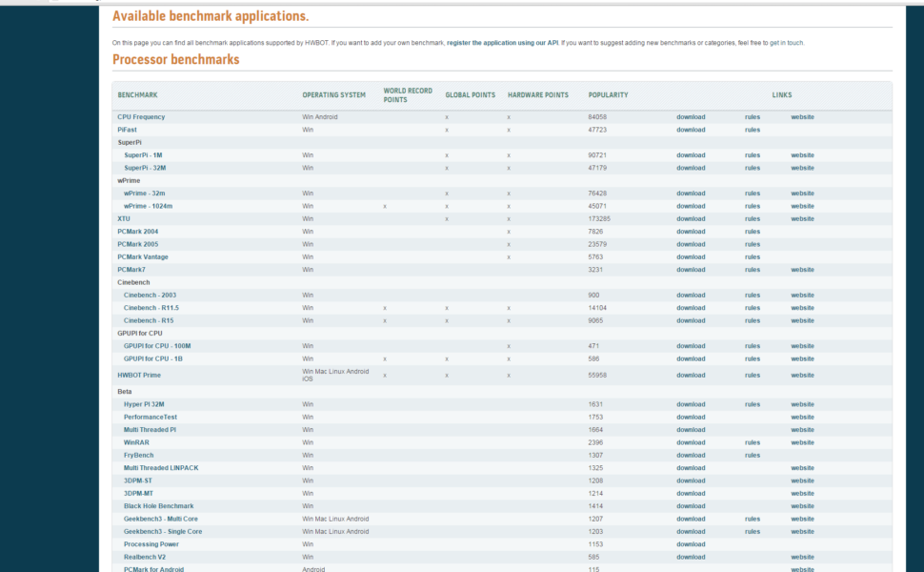
Task: Open Realbench V2 benchmark
Action: click(145, 558)
